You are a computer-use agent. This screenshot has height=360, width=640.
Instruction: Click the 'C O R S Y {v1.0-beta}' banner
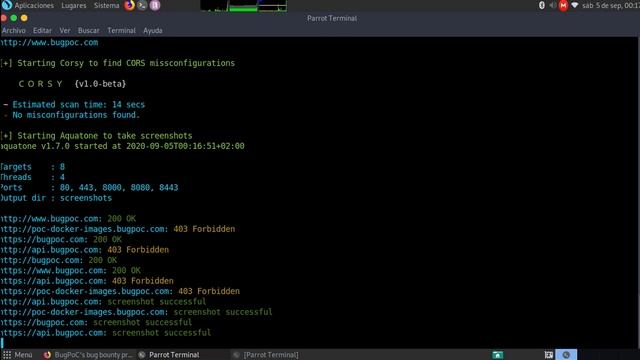(x=72, y=84)
